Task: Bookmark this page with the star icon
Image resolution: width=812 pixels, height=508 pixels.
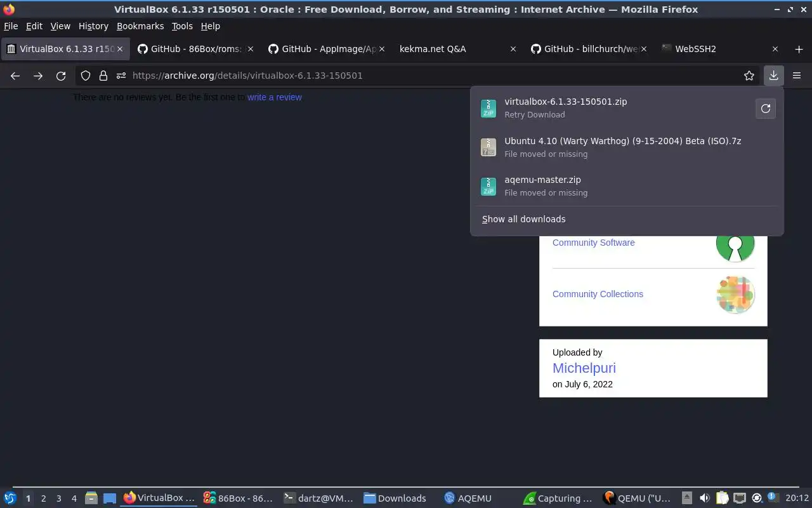Action: [x=749, y=76]
